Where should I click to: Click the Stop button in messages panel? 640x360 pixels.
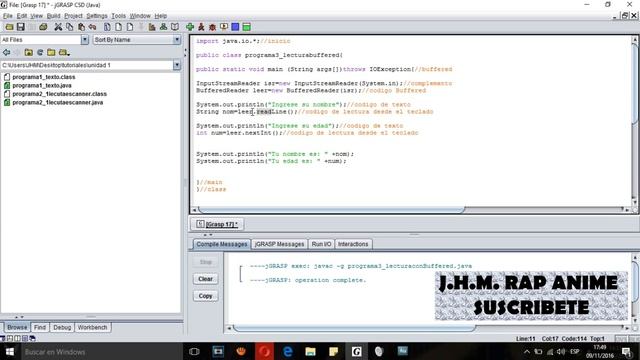pyautogui.click(x=206, y=262)
